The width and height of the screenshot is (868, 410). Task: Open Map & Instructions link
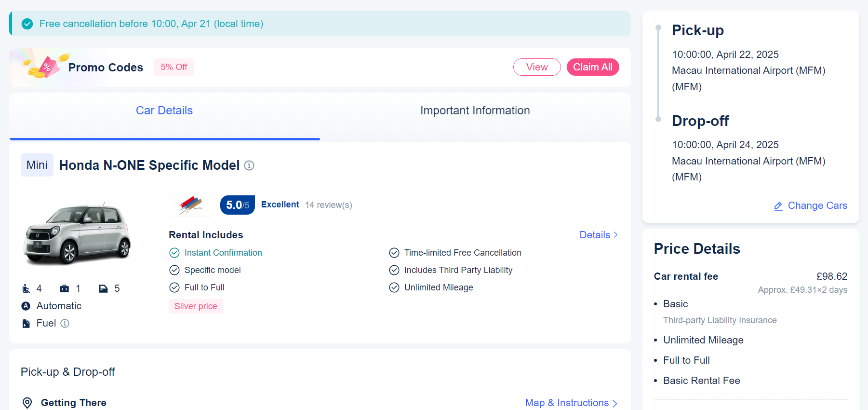coord(572,403)
